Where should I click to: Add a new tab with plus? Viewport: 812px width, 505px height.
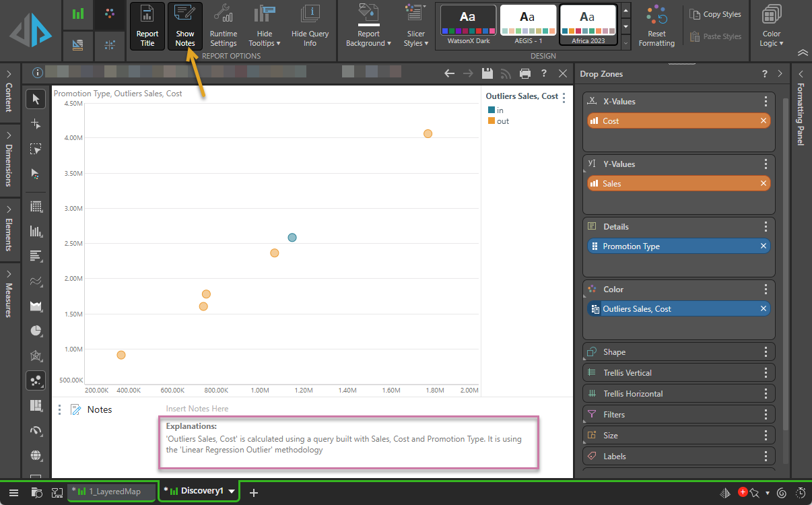pos(254,492)
